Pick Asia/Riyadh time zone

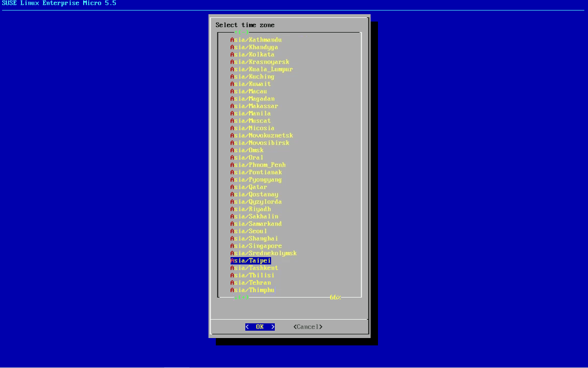250,209
